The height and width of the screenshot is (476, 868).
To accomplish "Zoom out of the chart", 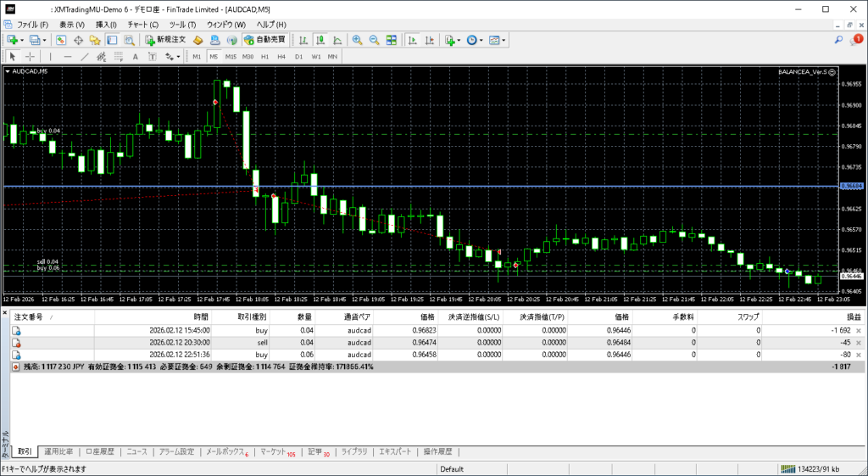I will click(x=374, y=40).
